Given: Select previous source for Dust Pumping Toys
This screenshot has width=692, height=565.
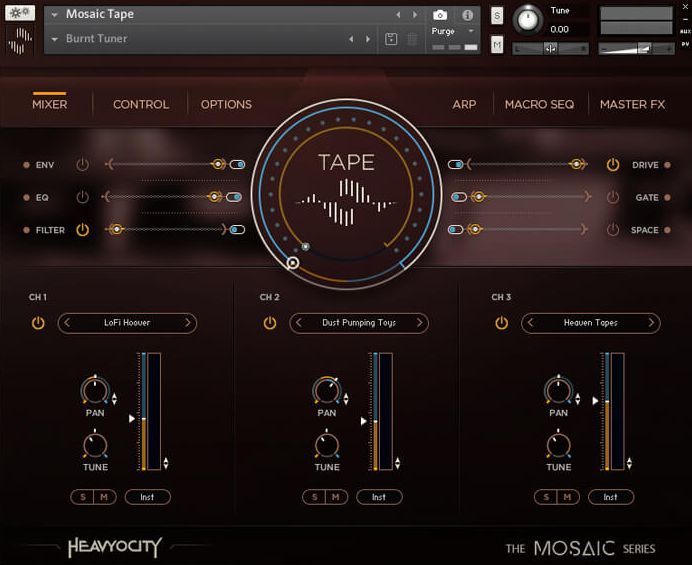Looking at the screenshot, I should (x=299, y=323).
